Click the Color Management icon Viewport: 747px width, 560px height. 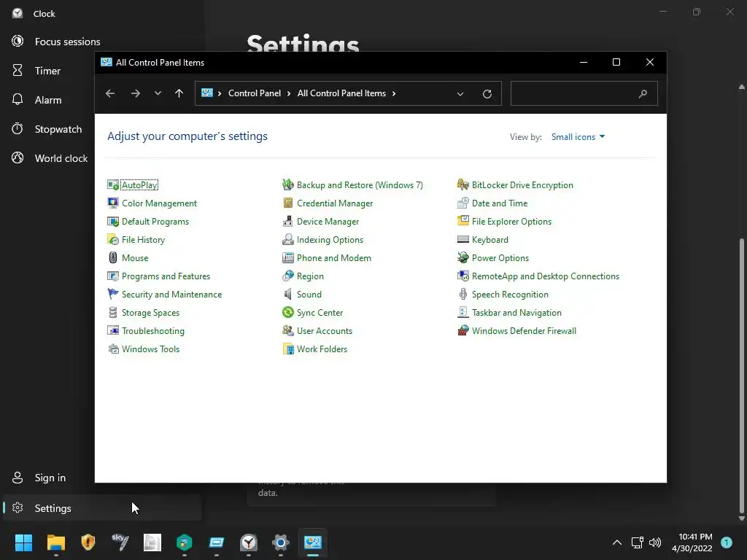113,203
